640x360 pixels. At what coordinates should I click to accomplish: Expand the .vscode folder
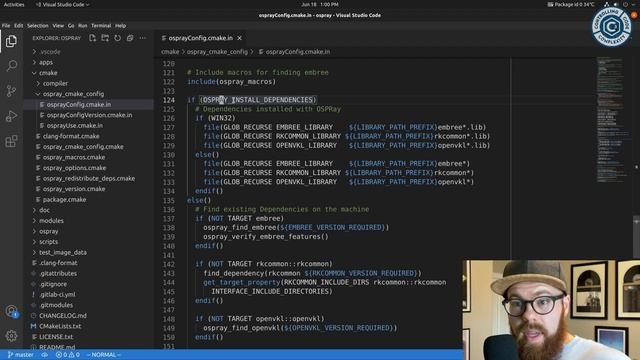coord(89,52)
